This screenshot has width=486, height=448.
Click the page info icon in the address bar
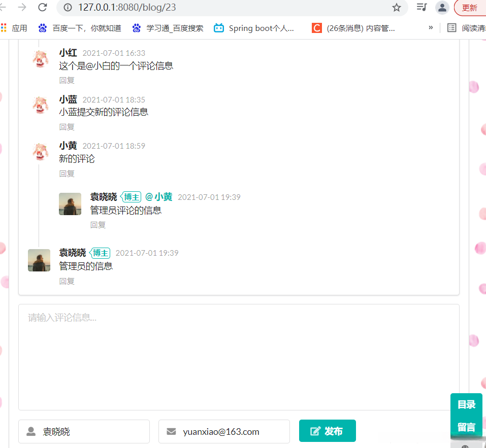(69, 8)
